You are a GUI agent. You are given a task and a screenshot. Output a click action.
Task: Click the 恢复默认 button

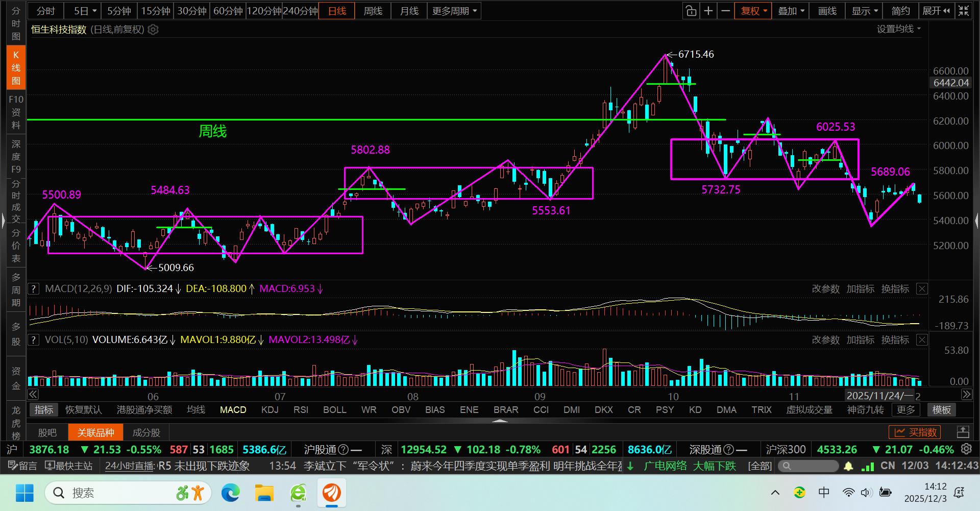pyautogui.click(x=84, y=410)
